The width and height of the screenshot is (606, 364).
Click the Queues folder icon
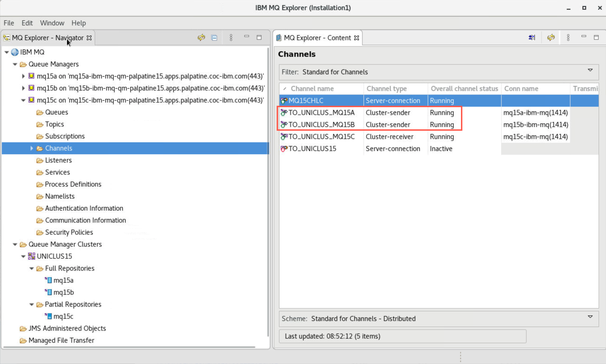click(x=40, y=112)
